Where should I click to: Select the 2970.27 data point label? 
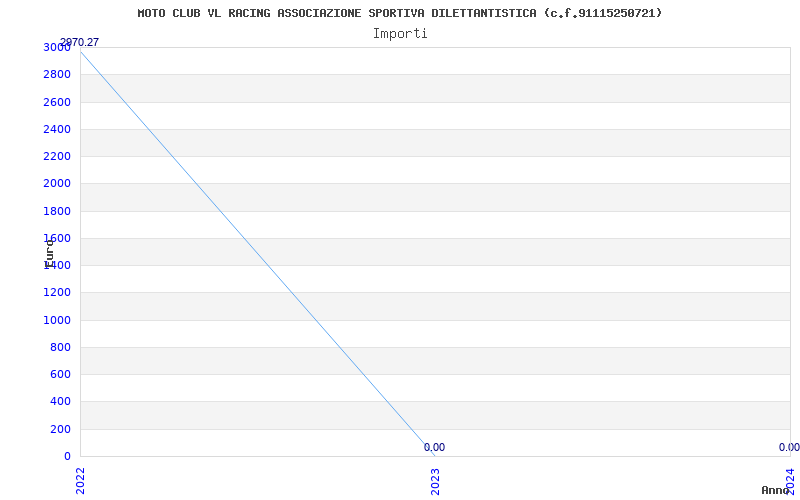pyautogui.click(x=79, y=42)
